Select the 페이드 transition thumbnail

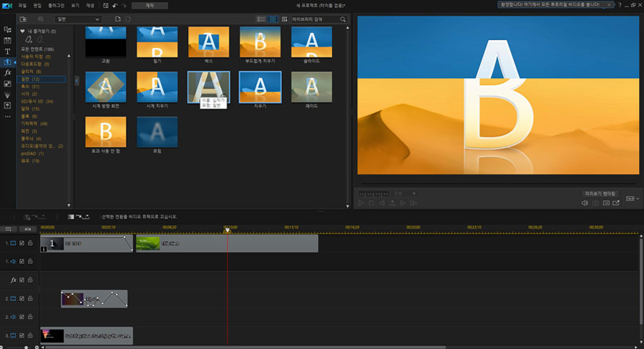[x=312, y=87]
